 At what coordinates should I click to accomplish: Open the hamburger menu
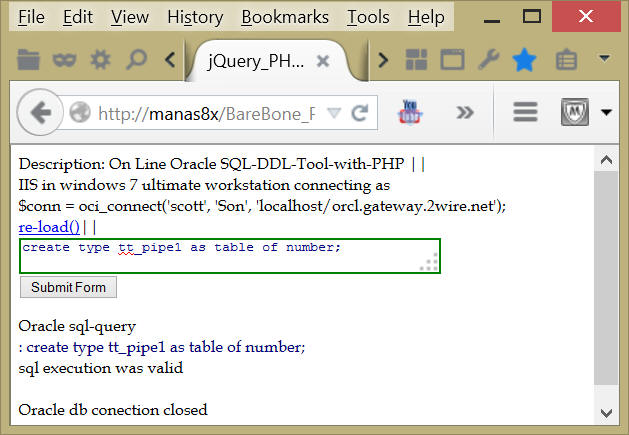pyautogui.click(x=525, y=112)
